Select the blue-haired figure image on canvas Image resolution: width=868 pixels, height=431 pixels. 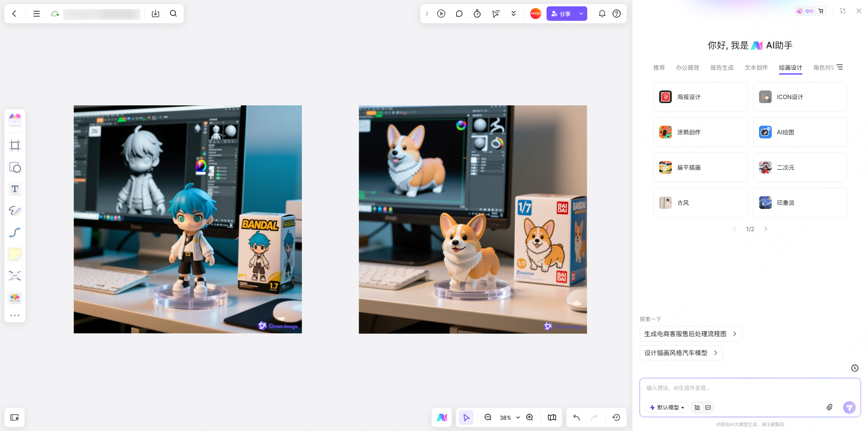point(188,219)
